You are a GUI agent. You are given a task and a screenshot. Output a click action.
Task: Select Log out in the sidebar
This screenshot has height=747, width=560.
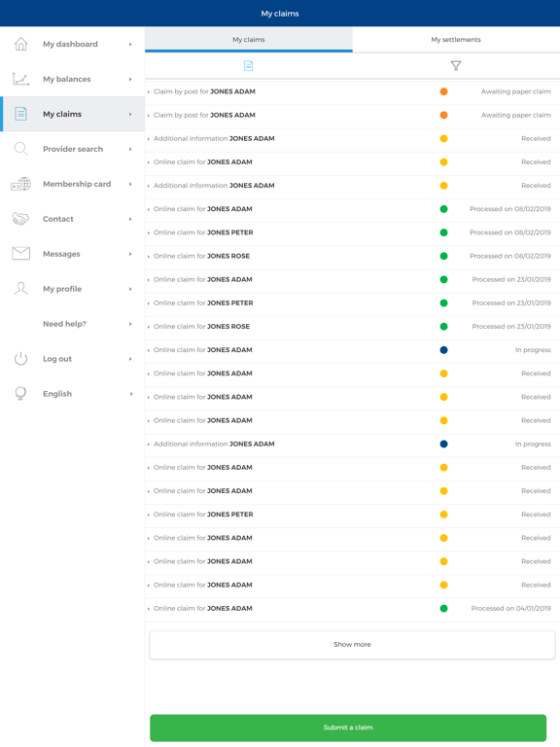click(73, 359)
